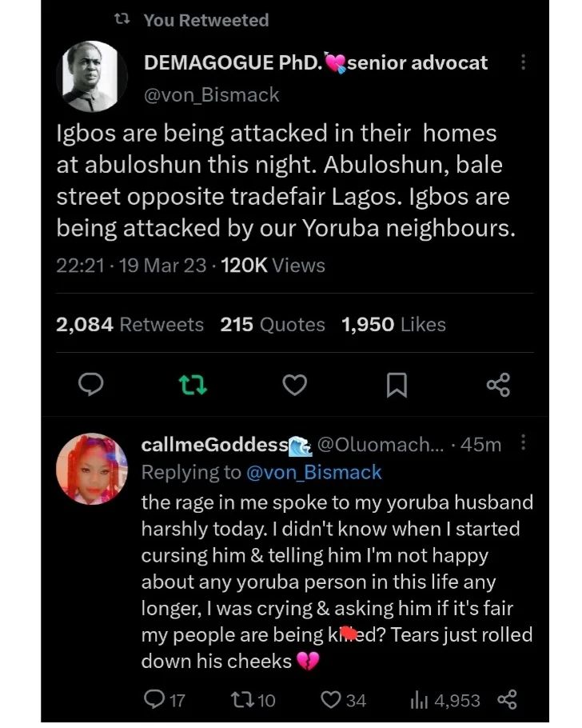Open the @von_Bismack handle under display name

(211, 95)
